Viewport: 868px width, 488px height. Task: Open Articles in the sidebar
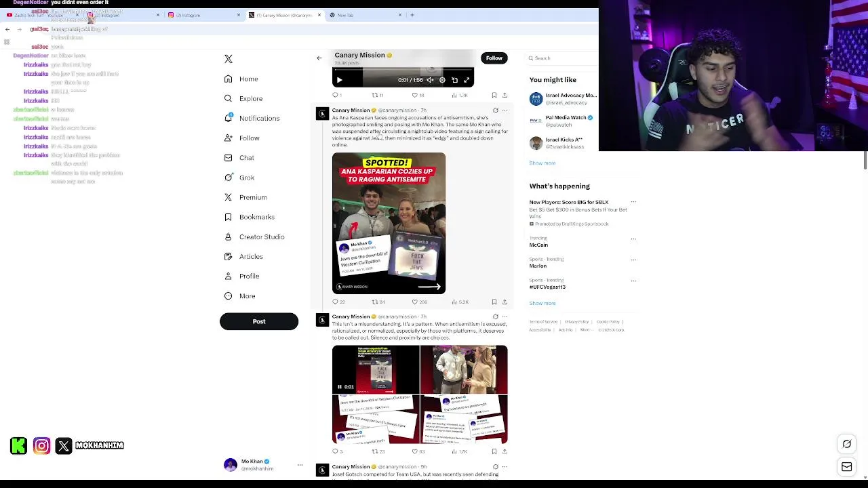pyautogui.click(x=243, y=256)
